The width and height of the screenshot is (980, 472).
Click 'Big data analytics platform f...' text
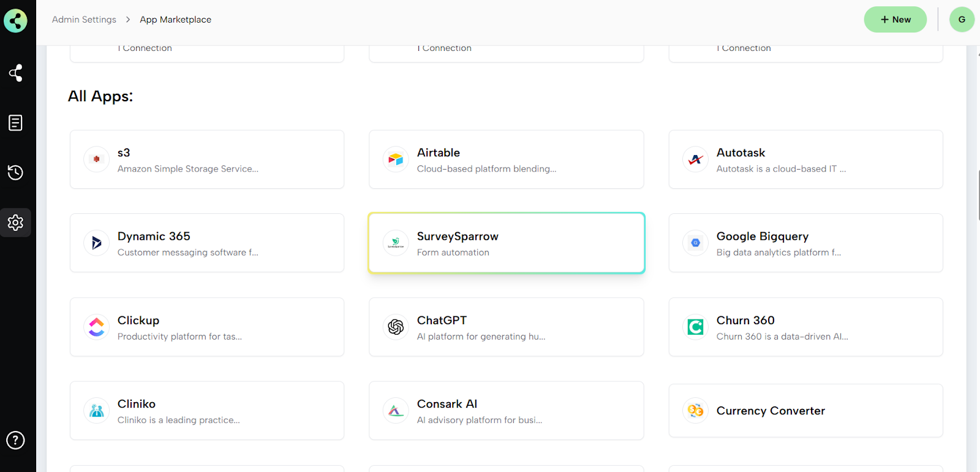[x=778, y=252]
